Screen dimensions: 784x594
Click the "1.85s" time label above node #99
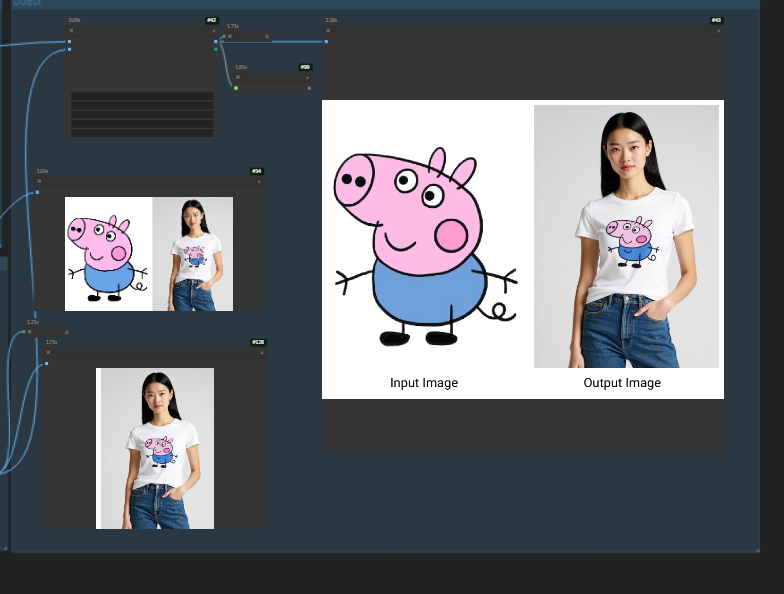(241, 67)
